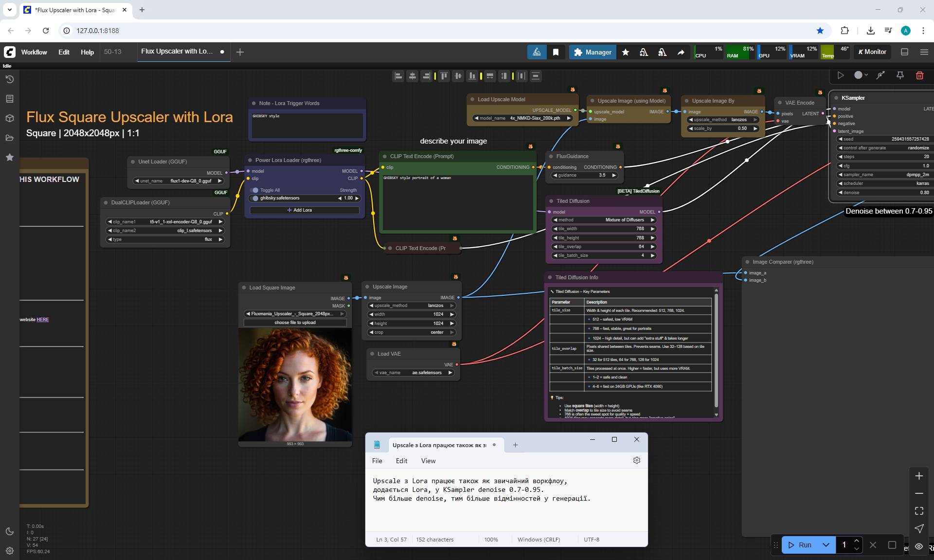Open the model library cube icon
The image size is (934, 560).
(x=9, y=118)
